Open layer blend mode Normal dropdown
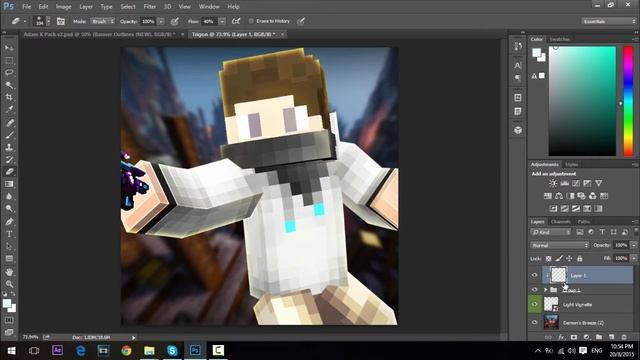 coord(560,245)
